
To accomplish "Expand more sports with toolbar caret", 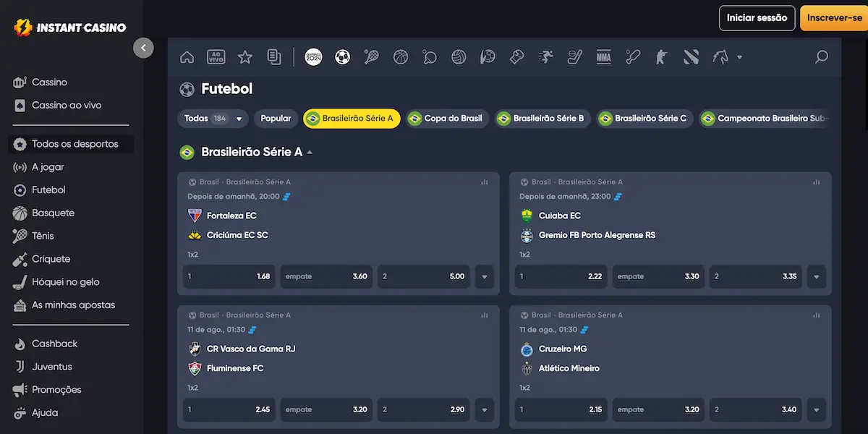I will point(739,57).
